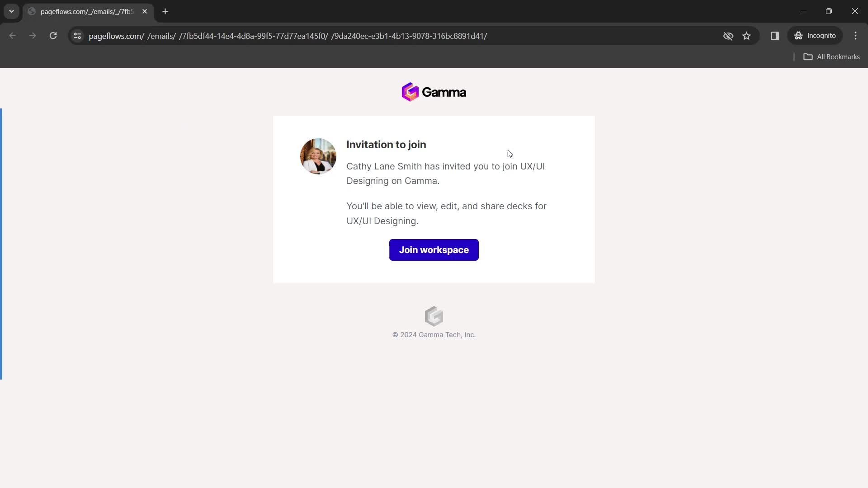Click the All Bookmarks folder link
The image size is (868, 488).
[x=832, y=56]
